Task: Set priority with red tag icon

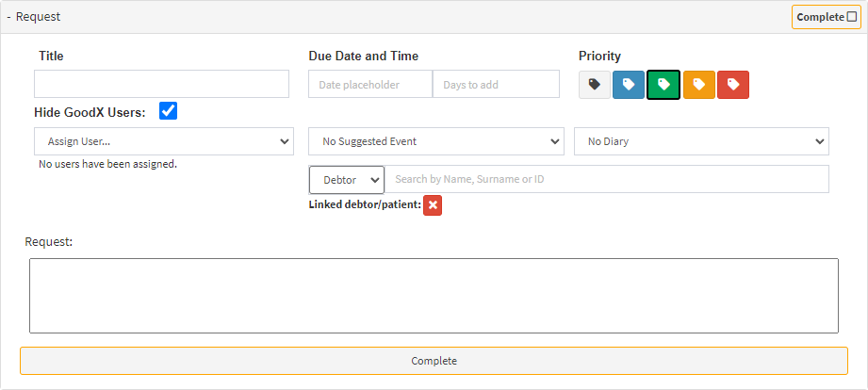Action: point(733,85)
